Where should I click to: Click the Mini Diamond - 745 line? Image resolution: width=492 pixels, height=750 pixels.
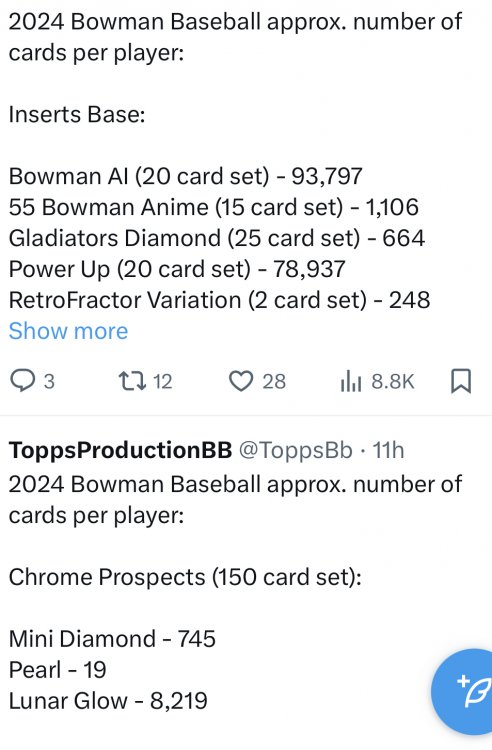coord(112,639)
